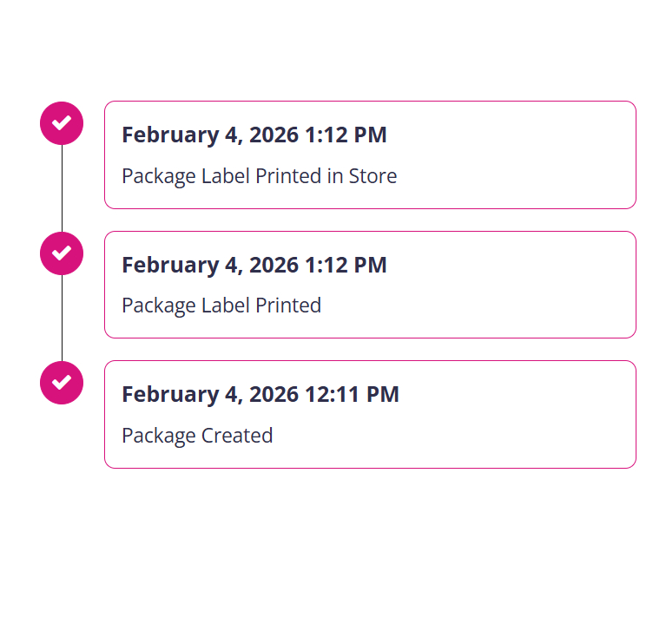Viewport: 666px width, 644px height.
Task: Click date heading in the middle timeline card
Action: coord(254,265)
